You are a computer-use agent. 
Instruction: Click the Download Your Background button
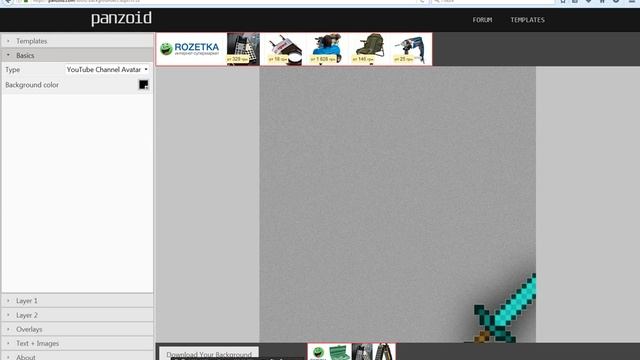pos(209,354)
